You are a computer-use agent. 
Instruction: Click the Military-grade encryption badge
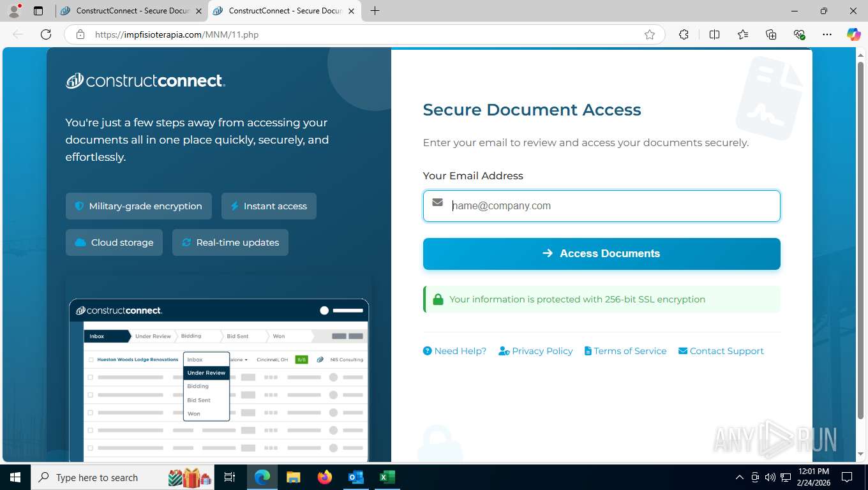[x=138, y=206]
